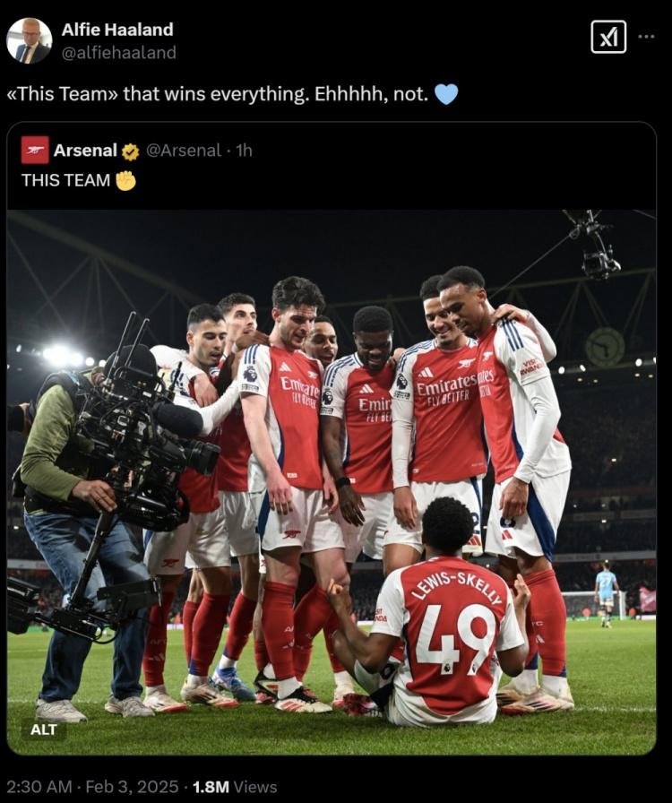Click Alfie Haaland's profile avatar
Viewport: 672px width, 803px height.
pos(30,40)
